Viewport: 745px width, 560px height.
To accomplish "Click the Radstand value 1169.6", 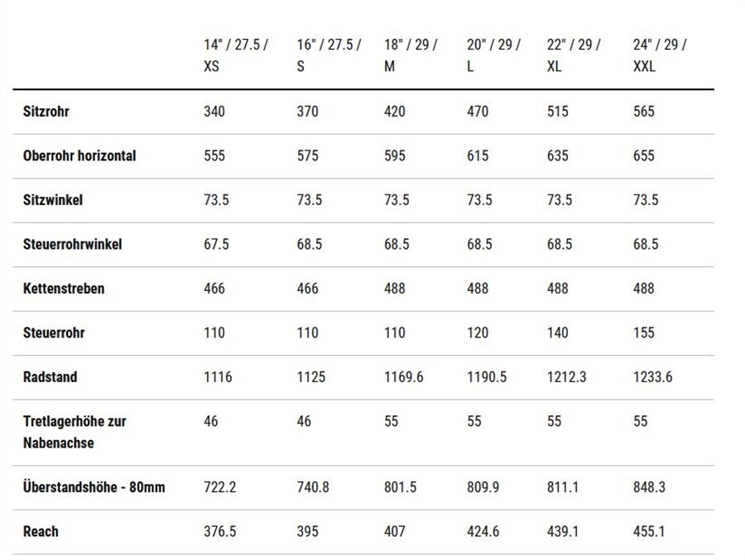I will [403, 377].
